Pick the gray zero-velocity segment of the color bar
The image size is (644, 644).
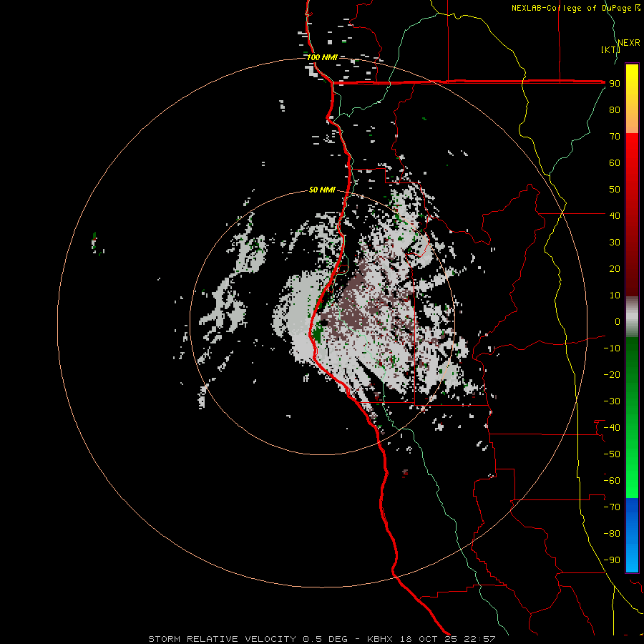point(632,317)
